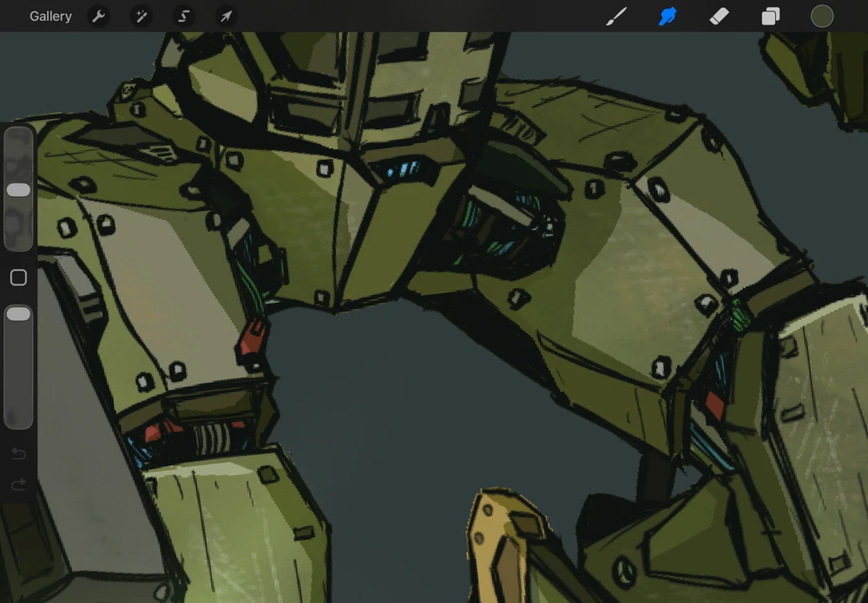Open the Gallery view

point(50,16)
